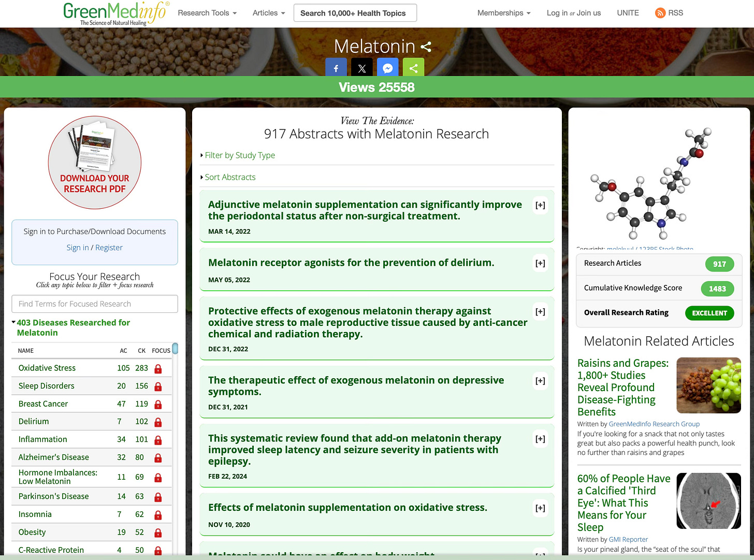The image size is (754, 560).
Task: Click the 1483 Knowledge Score badge
Action: 717,289
